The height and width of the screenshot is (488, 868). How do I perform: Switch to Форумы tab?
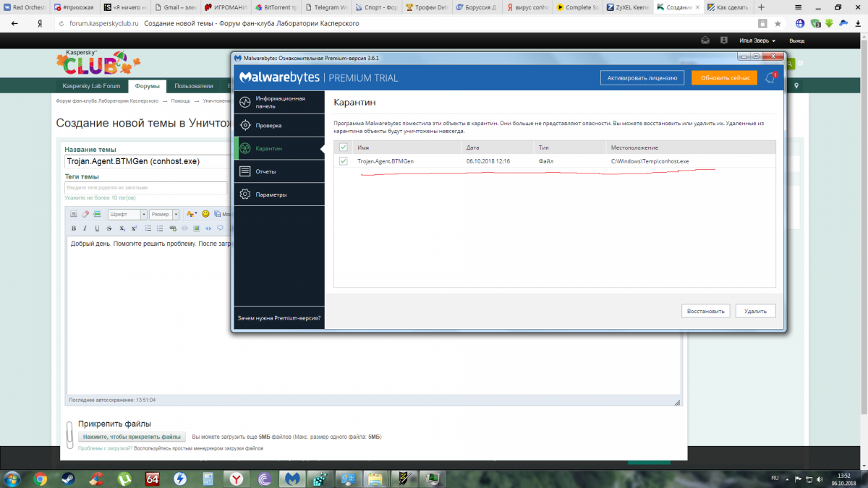pos(148,86)
